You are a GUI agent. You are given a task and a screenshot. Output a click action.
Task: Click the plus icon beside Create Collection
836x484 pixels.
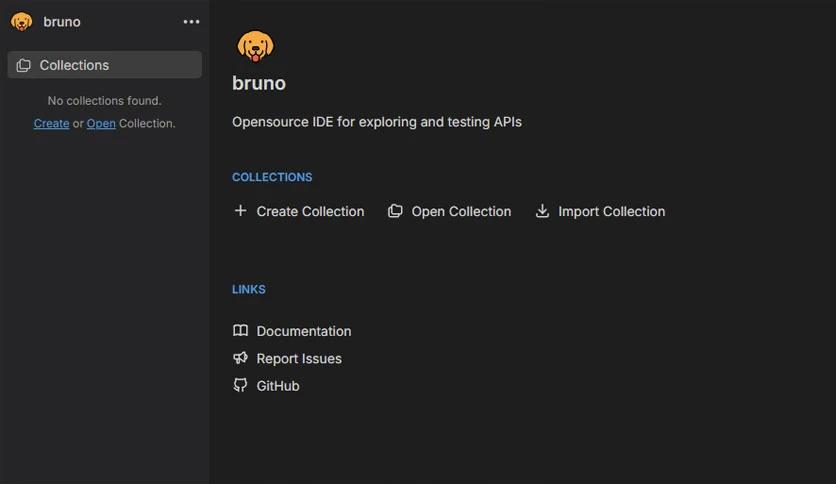(240, 211)
